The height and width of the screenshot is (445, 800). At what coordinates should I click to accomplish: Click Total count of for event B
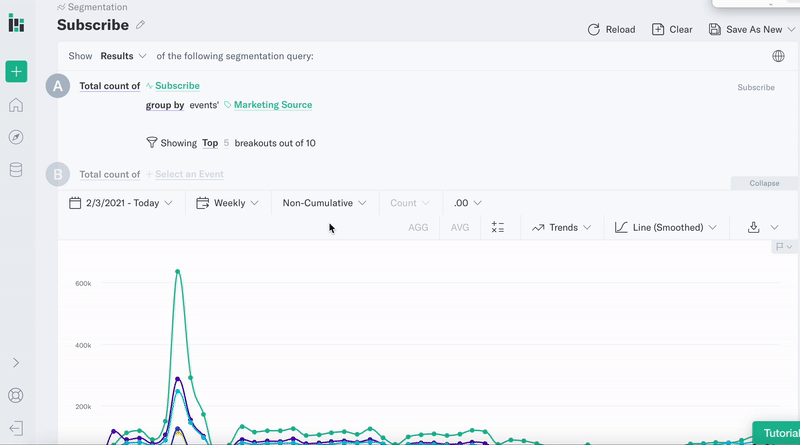pyautogui.click(x=110, y=175)
